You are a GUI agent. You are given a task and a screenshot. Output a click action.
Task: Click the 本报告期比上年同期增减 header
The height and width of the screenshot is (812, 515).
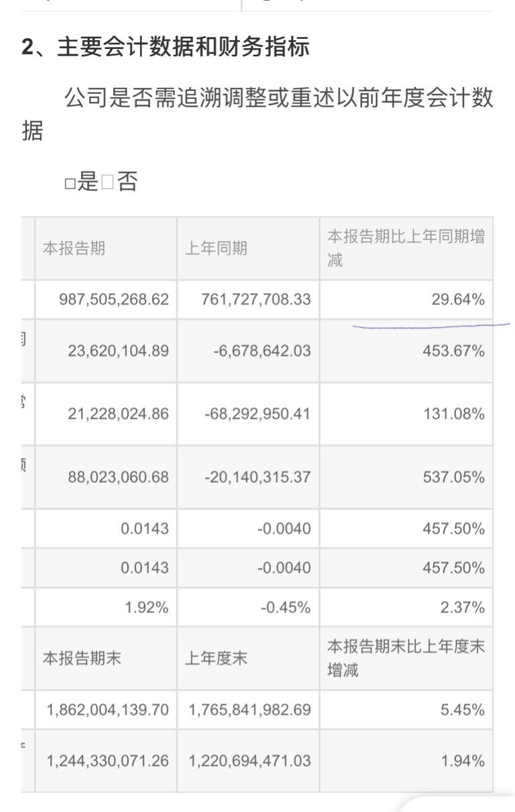pyautogui.click(x=406, y=249)
